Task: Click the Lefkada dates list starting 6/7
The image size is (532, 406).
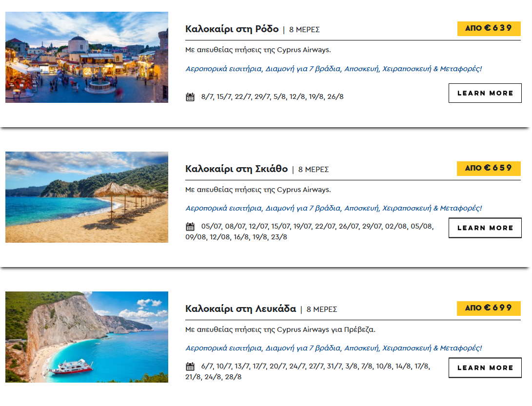Action: (308, 371)
